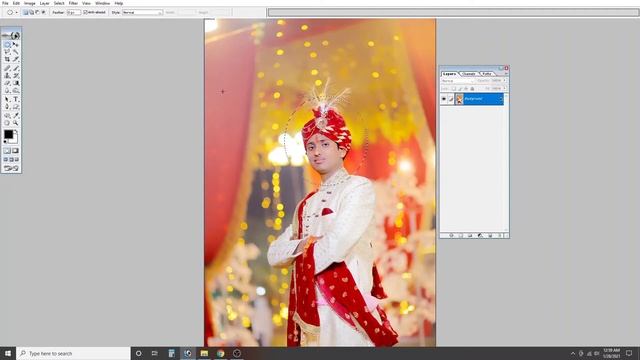Select the Notes tool
Image resolution: width=640 pixels, height=360 pixels.
point(7,116)
